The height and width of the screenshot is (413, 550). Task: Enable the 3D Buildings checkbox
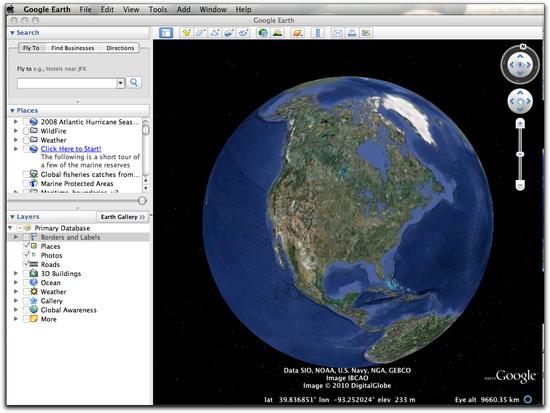coord(26,273)
